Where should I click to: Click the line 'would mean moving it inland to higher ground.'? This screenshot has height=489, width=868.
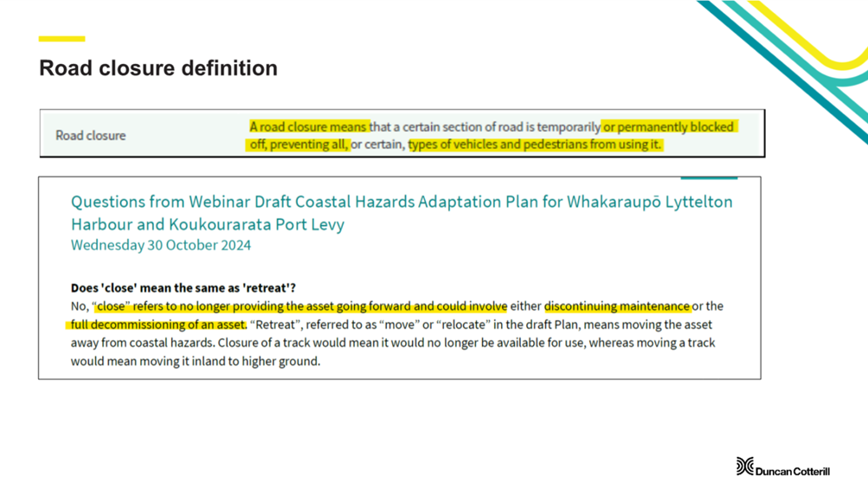coord(196,361)
